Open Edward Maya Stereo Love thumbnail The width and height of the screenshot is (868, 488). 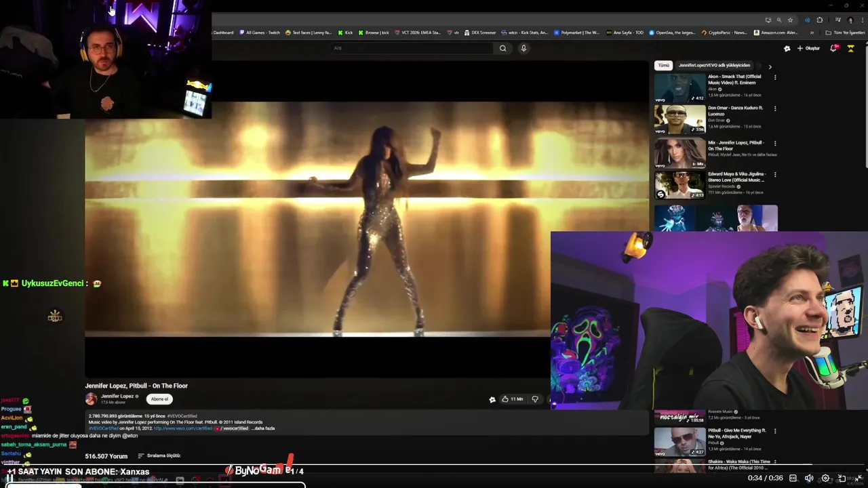pos(679,185)
